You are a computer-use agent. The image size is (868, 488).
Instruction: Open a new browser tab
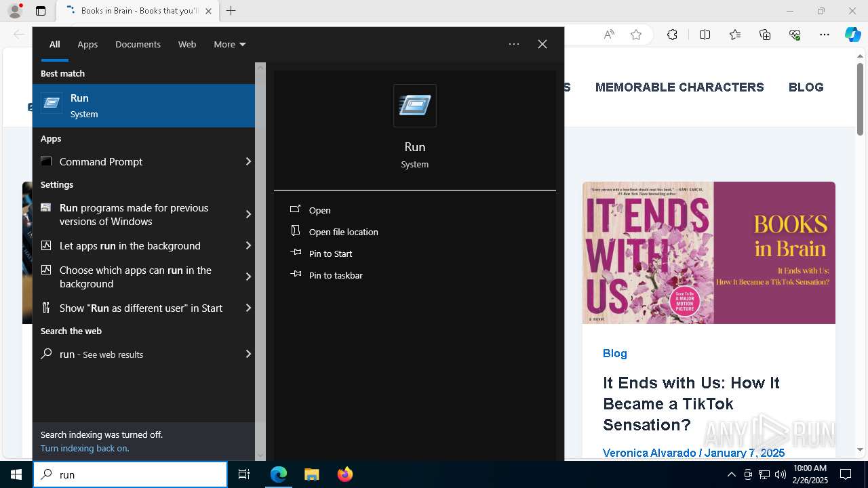pyautogui.click(x=231, y=11)
